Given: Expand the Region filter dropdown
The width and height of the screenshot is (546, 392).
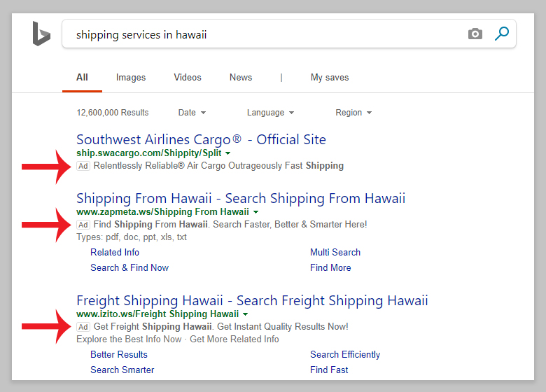Looking at the screenshot, I should click(353, 113).
